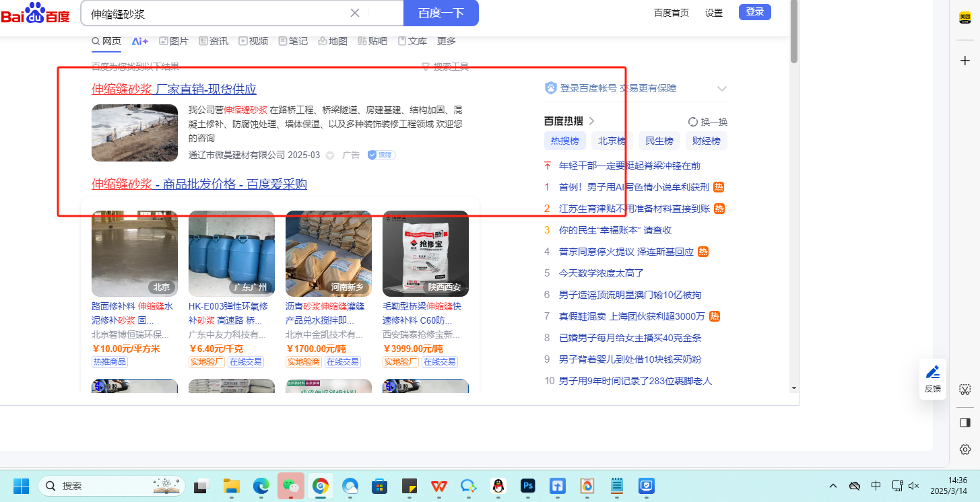
Task: Click the page vertical scrollbar thumb
Action: (x=794, y=34)
